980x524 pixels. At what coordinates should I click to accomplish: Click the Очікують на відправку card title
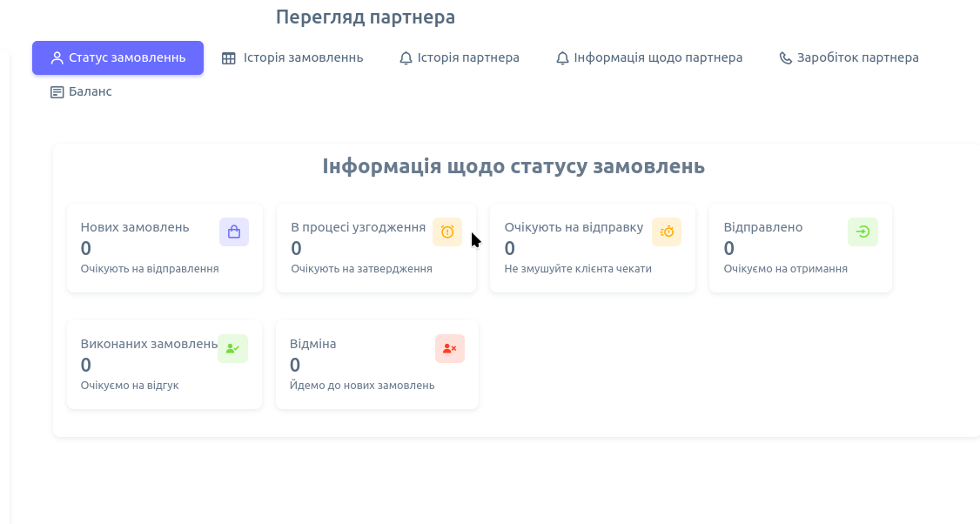tap(574, 227)
